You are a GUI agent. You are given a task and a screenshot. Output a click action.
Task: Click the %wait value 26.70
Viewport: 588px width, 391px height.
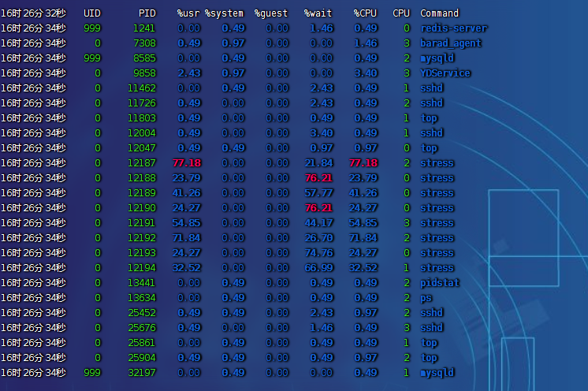coord(319,238)
